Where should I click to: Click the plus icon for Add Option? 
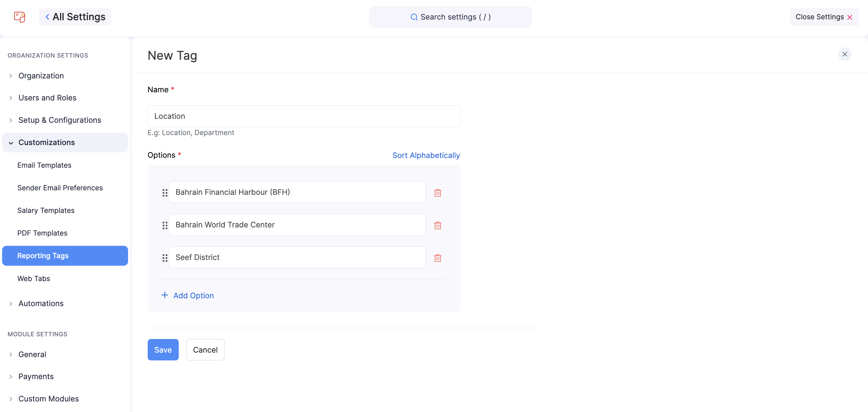click(165, 295)
